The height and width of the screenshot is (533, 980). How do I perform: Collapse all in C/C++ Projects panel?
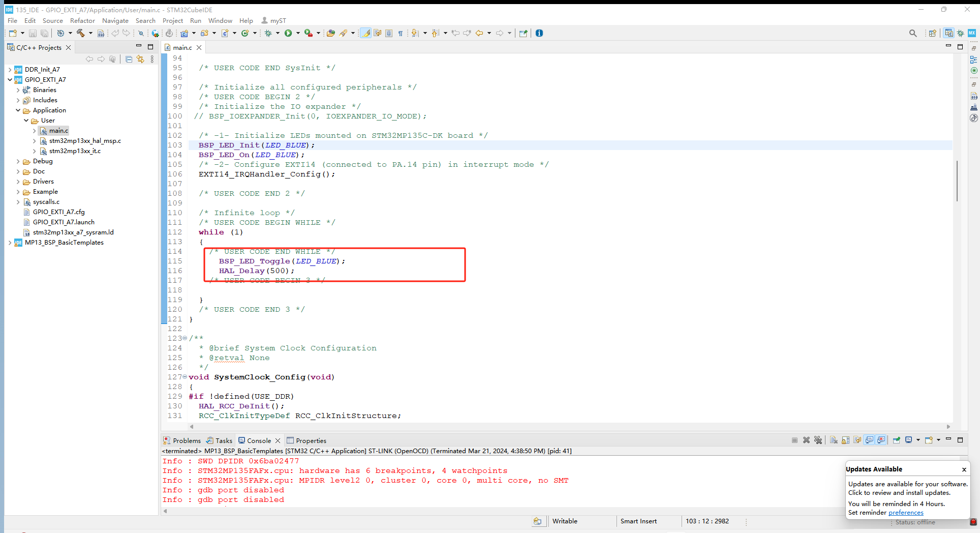tap(129, 59)
